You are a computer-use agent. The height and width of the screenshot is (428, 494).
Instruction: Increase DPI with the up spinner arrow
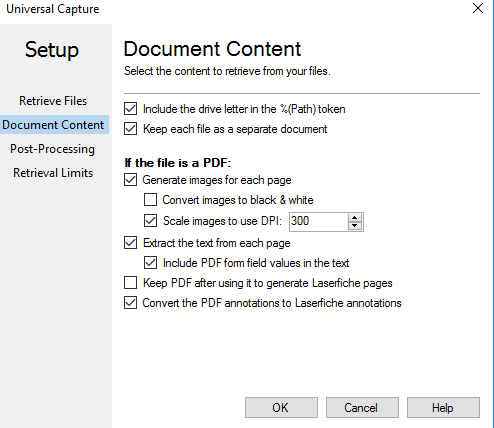(x=355, y=218)
